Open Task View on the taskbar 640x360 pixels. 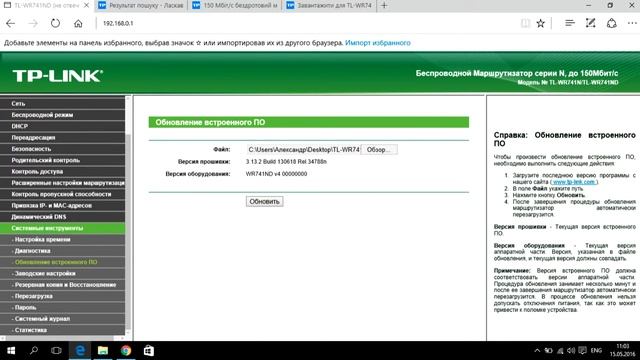pyautogui.click(x=56, y=350)
